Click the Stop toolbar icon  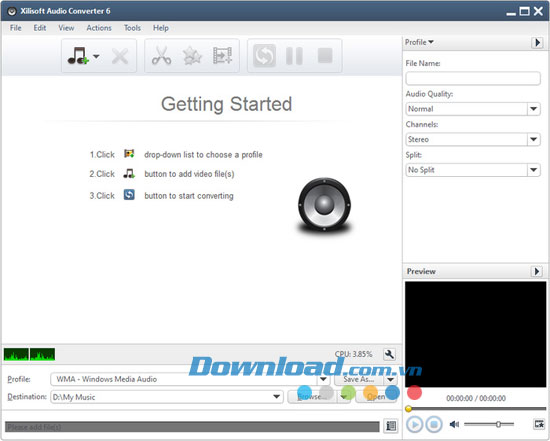click(325, 55)
